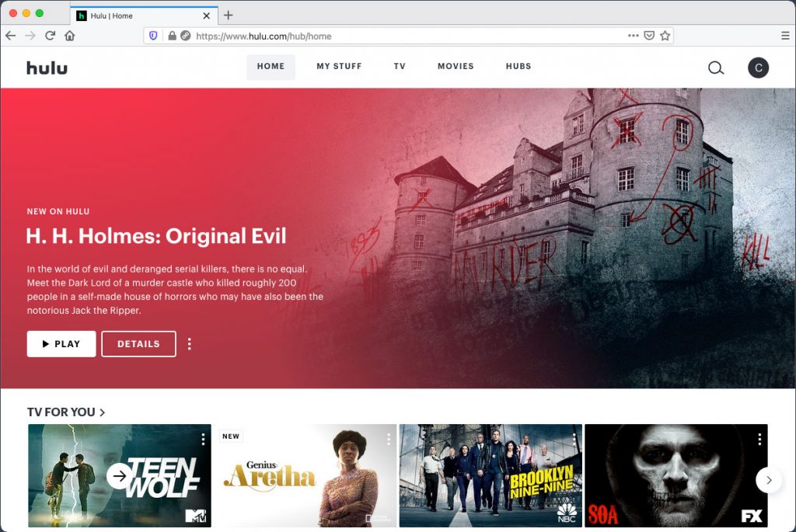The width and height of the screenshot is (796, 532).
Task: Open a new tab with plus icon
Action: coord(229,16)
